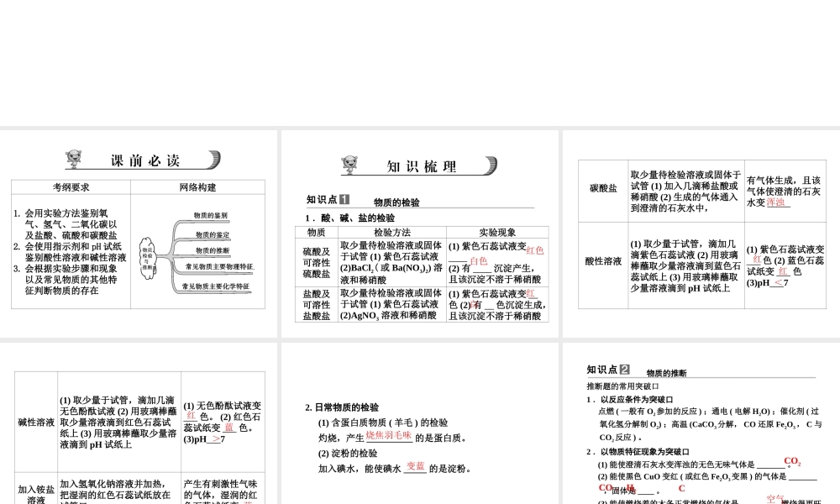The image size is (840, 504).
Task: Click the red answer 白色
Action: click(x=479, y=261)
